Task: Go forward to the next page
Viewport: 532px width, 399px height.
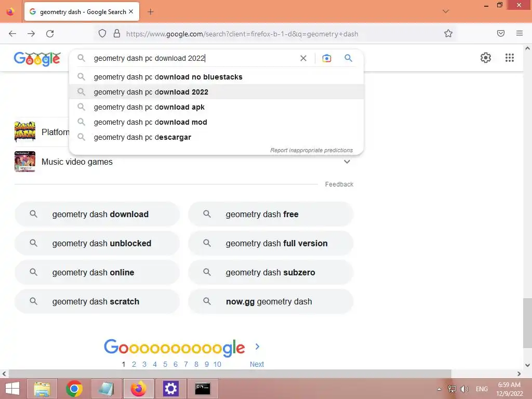Action: [31, 34]
